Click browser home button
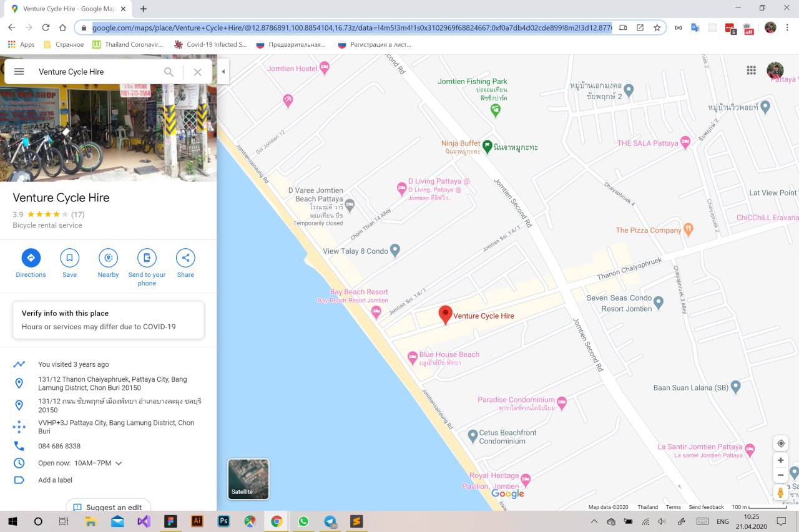This screenshot has width=799, height=532. [x=62, y=27]
